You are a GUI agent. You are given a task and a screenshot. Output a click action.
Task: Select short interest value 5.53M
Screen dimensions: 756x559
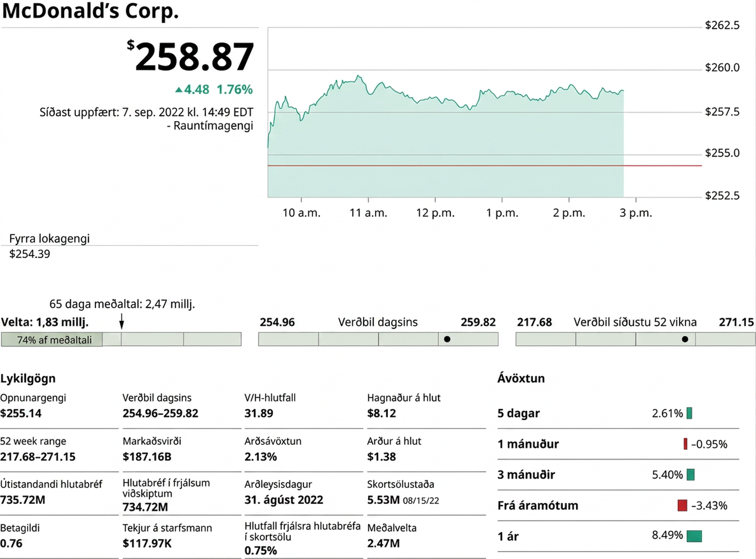click(384, 500)
